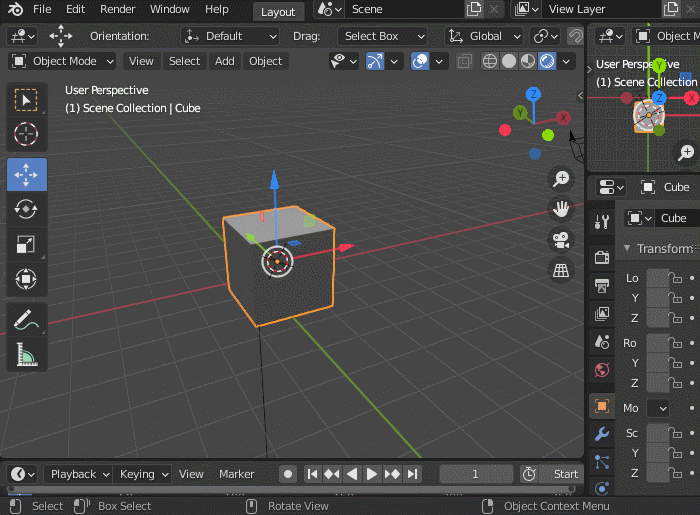Open the Object Mode dropdown
This screenshot has height=515, width=700.
click(62, 61)
